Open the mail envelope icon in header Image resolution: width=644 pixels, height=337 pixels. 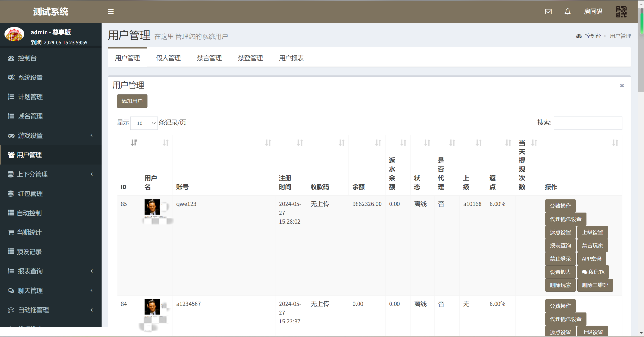click(x=548, y=12)
